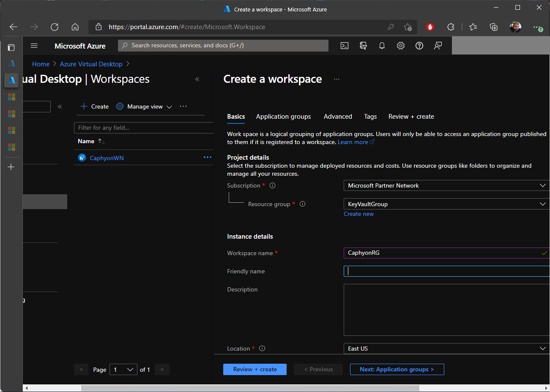The height and width of the screenshot is (392, 550).
Task: Click the Learn more link
Action: click(356, 142)
